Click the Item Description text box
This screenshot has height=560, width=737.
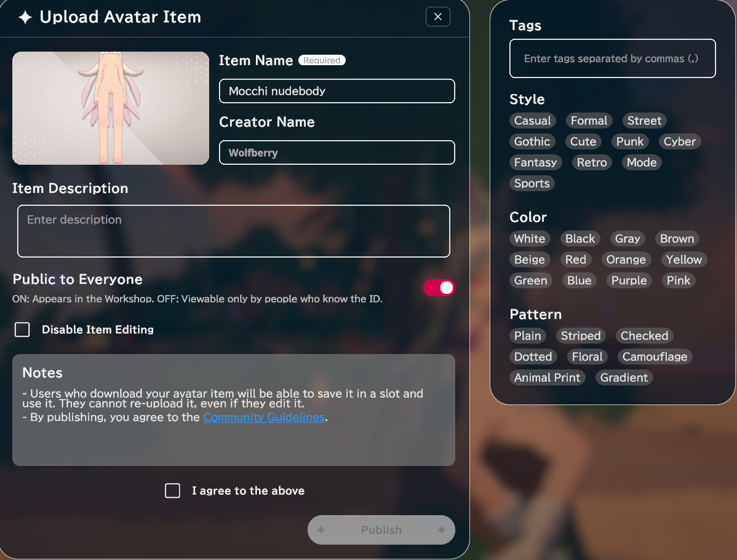pyautogui.click(x=234, y=231)
